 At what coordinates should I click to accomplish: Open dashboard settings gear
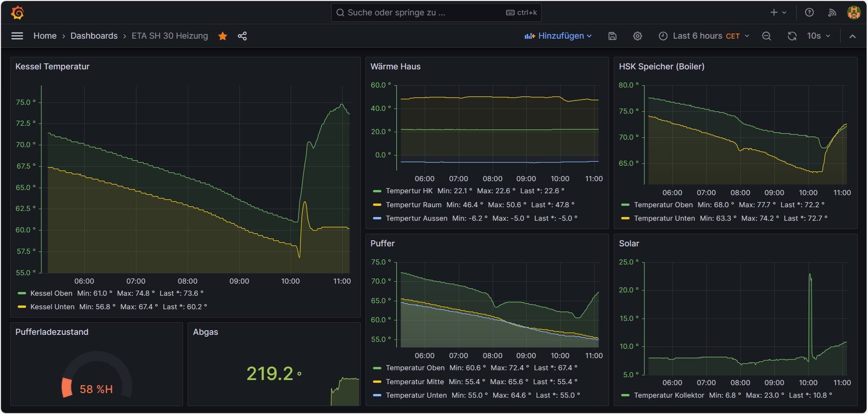[637, 36]
